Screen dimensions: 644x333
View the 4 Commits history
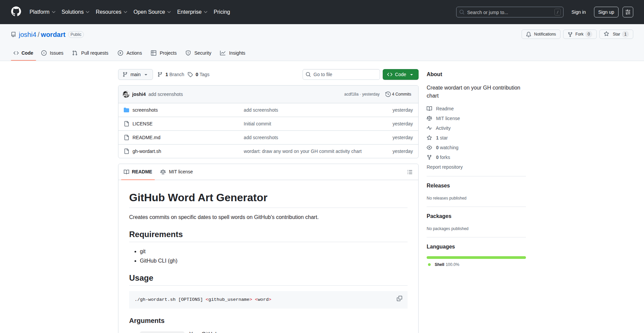point(398,94)
